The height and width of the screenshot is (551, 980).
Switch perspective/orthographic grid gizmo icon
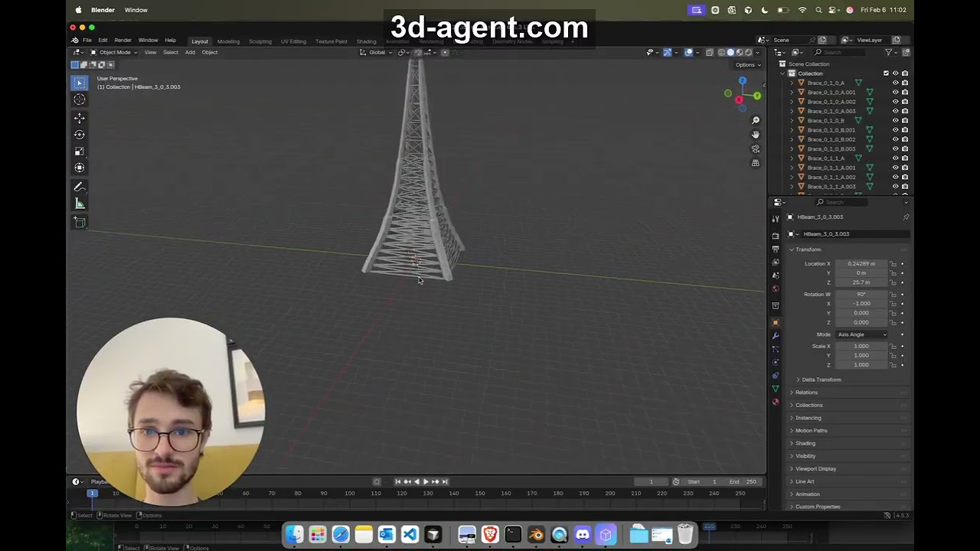click(x=756, y=163)
